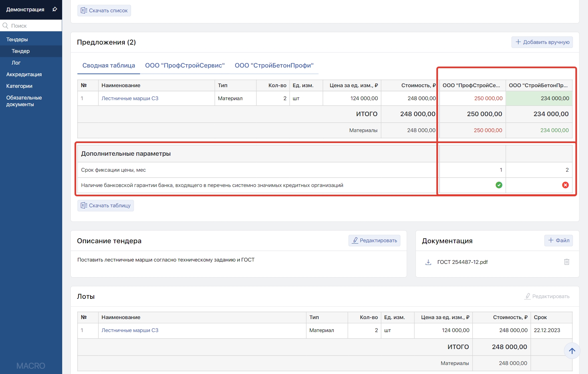
Task: Click the green checkmark for bank guarantee
Action: coord(499,185)
